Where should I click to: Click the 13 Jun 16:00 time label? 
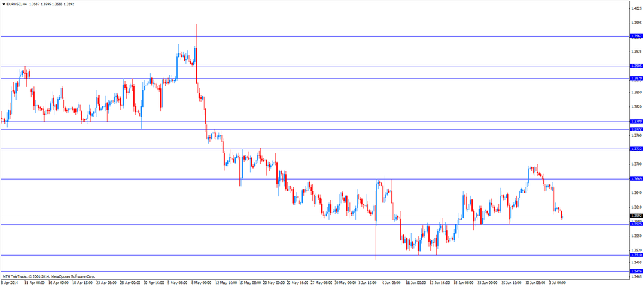pyautogui.click(x=440, y=283)
